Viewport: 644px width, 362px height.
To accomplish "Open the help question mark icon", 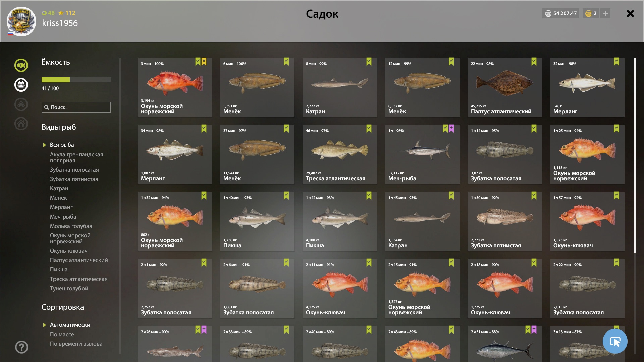I will (x=21, y=347).
